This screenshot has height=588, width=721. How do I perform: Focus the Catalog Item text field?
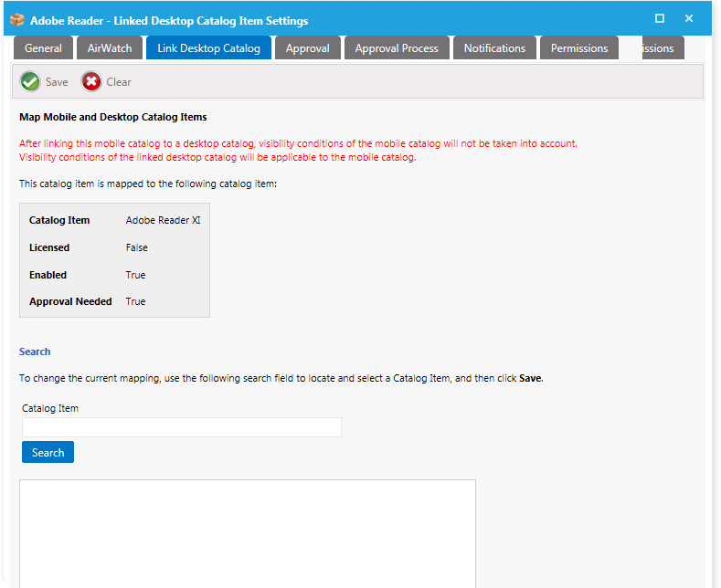pyautogui.click(x=181, y=427)
